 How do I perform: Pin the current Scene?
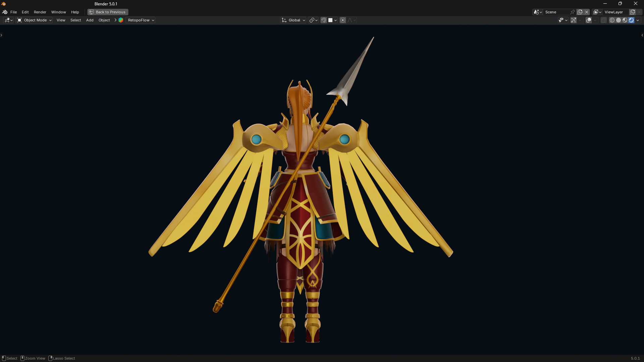click(x=573, y=12)
